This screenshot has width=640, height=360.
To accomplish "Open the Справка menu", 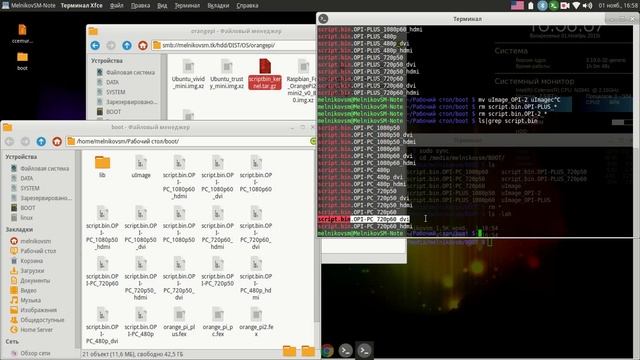I will (247, 6).
